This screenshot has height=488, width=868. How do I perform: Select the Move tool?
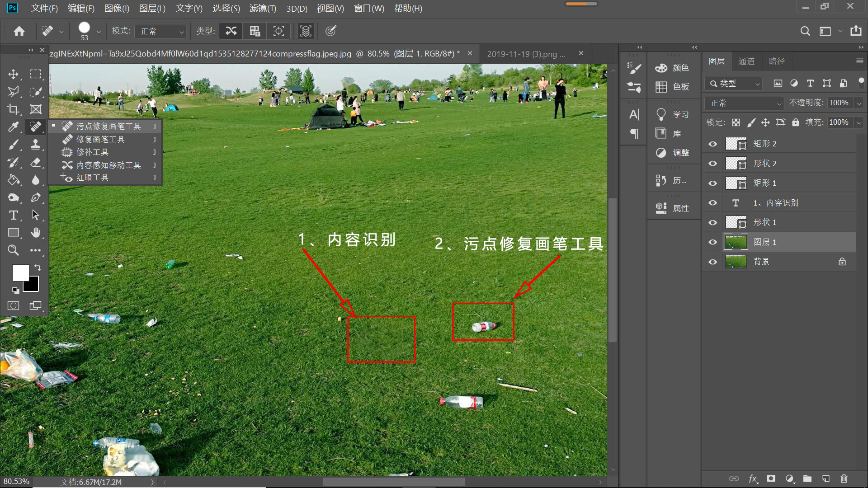13,74
